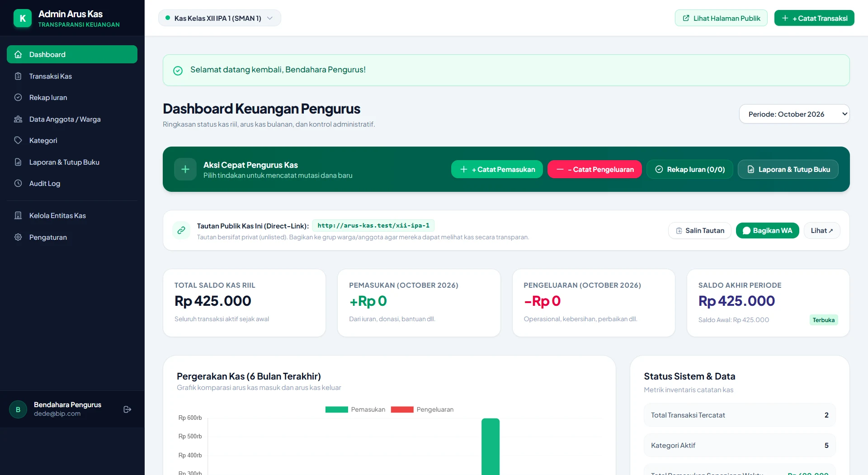The width and height of the screenshot is (868, 475).
Task: Click the plus icon in Aksi Cepat banner
Action: (x=185, y=169)
